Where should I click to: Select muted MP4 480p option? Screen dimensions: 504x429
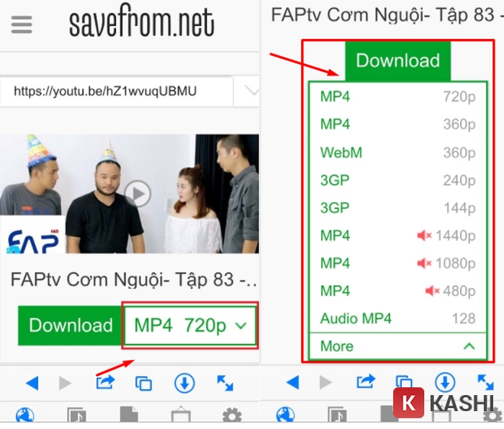point(398,291)
